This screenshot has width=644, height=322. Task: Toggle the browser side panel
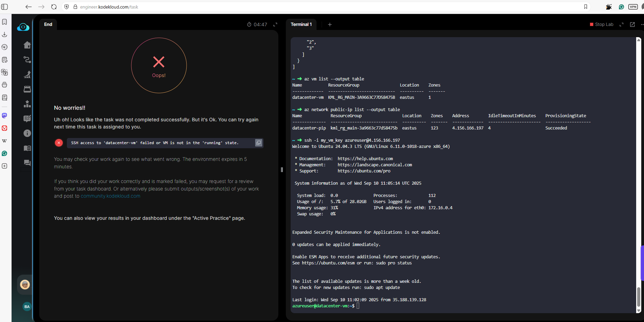click(x=4, y=7)
